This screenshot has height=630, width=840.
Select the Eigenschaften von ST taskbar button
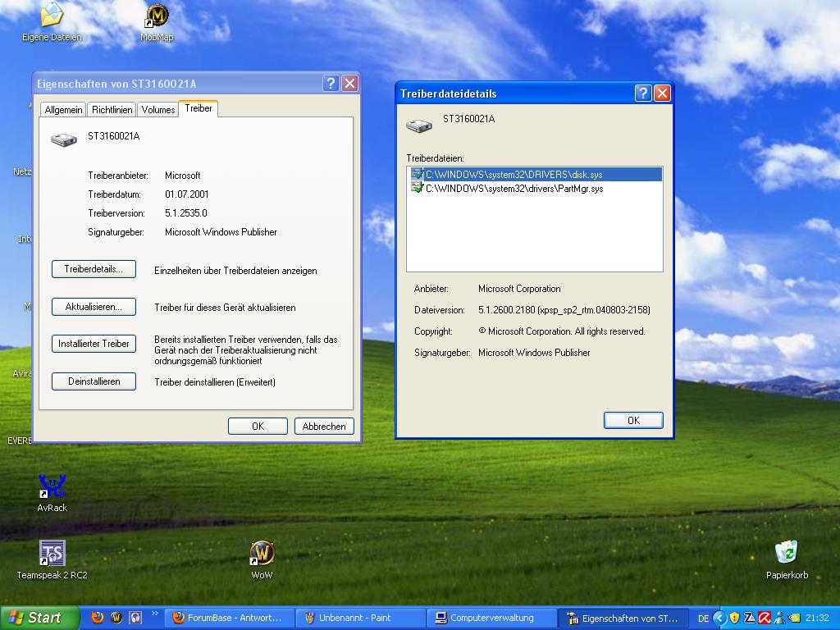(x=623, y=619)
